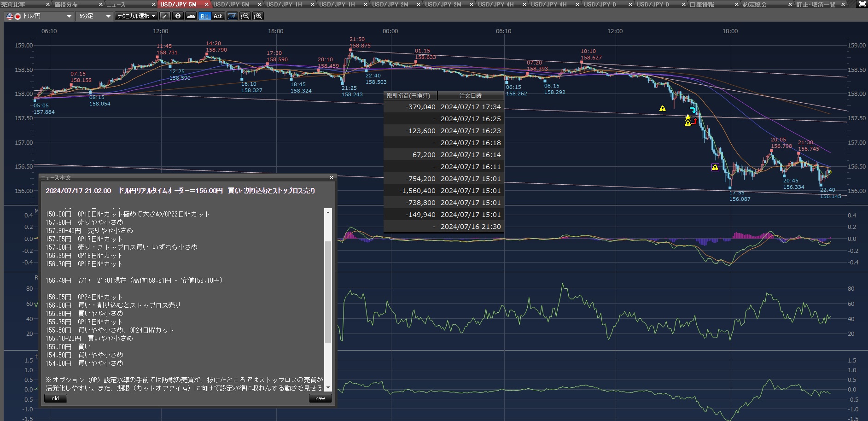Switch to the 口座情報 tab
The image size is (868, 421).
(x=702, y=4)
